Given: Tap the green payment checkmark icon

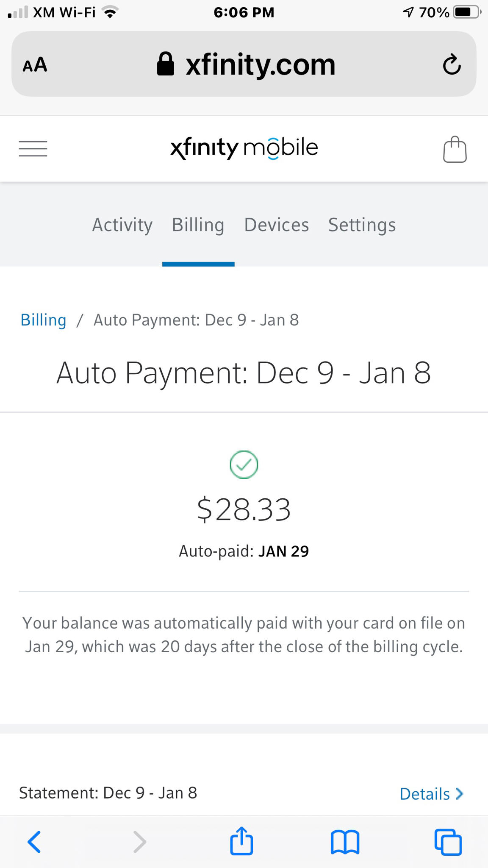Looking at the screenshot, I should 244,465.
